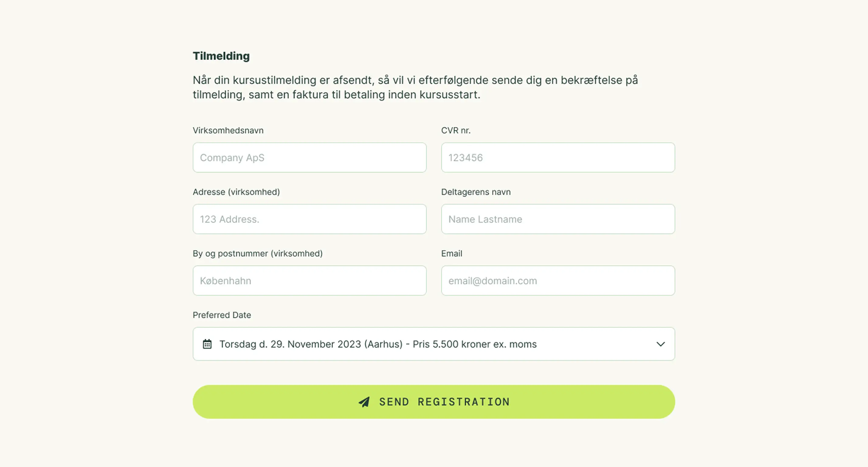
Task: Click into the CVR nr. field showing 123456
Action: point(558,157)
